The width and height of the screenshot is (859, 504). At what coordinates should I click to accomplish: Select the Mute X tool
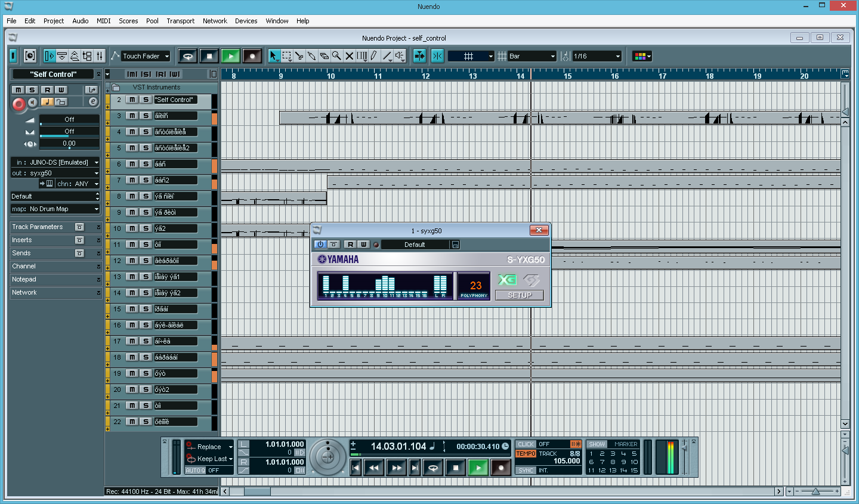pos(349,56)
